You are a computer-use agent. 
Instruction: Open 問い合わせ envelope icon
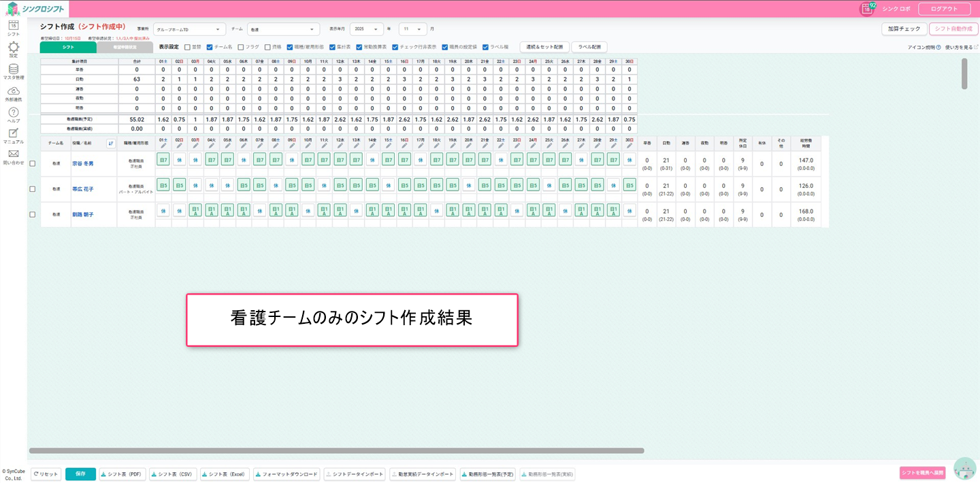click(x=13, y=156)
